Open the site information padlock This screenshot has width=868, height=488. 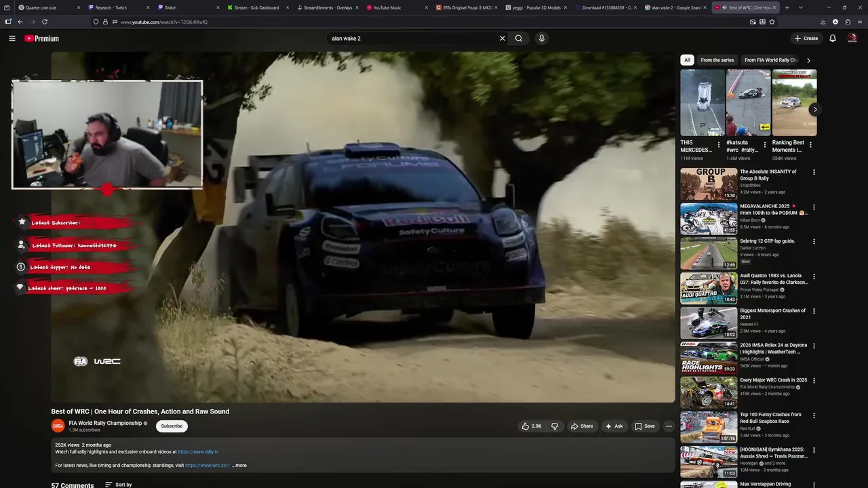[x=105, y=22]
